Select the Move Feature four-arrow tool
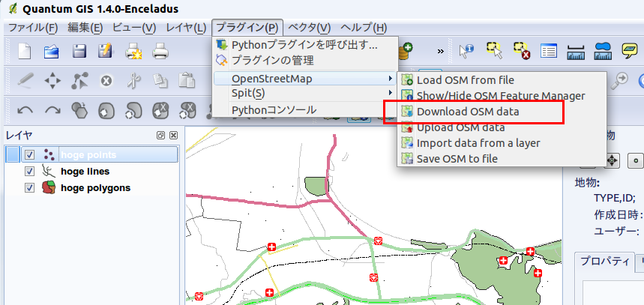This screenshot has width=644, height=305. point(52,81)
